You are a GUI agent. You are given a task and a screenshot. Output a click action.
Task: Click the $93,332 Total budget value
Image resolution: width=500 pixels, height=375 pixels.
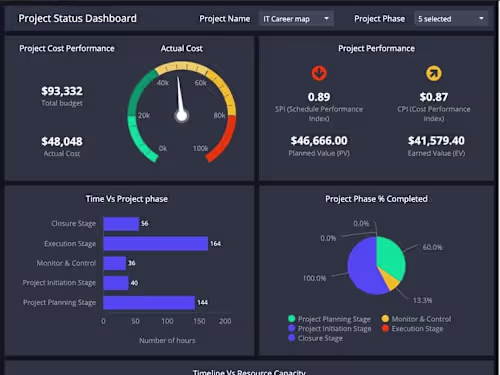62,91
